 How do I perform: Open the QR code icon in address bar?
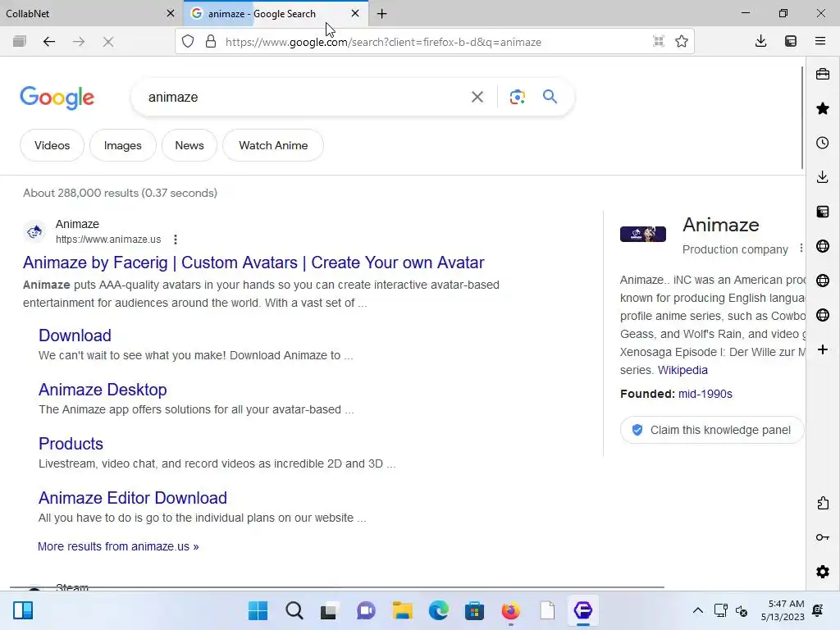(x=659, y=41)
